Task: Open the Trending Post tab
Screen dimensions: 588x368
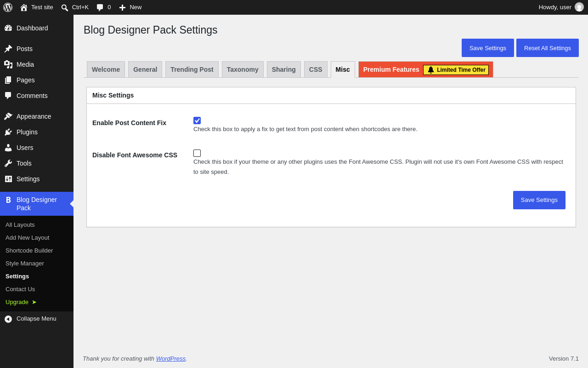Action: pyautogui.click(x=192, y=69)
